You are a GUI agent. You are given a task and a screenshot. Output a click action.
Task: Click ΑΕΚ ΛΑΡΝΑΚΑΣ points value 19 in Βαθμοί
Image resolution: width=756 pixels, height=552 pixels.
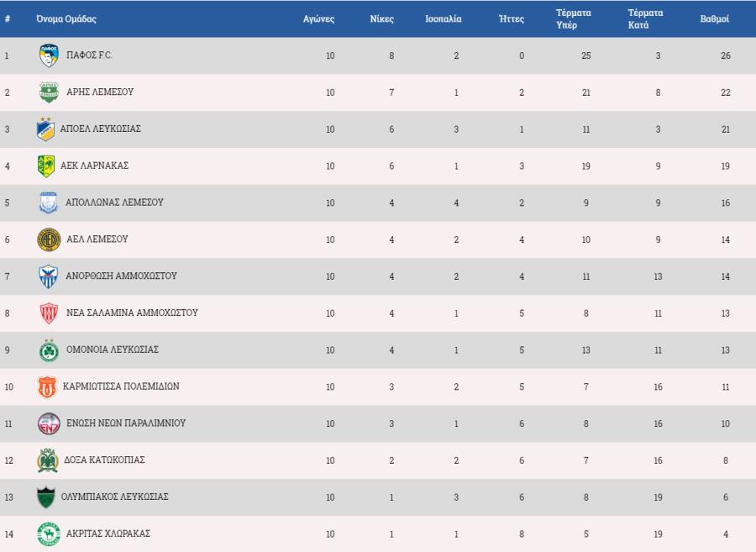click(726, 166)
